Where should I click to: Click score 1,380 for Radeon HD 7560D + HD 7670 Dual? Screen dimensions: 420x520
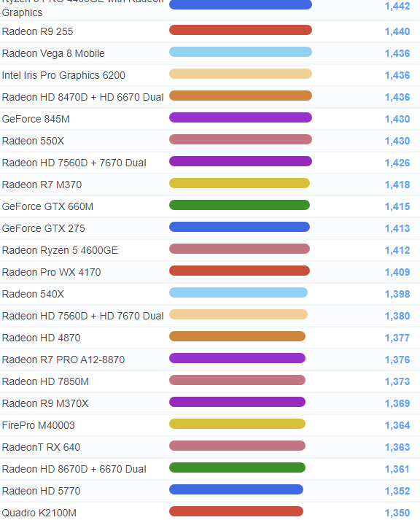(397, 316)
